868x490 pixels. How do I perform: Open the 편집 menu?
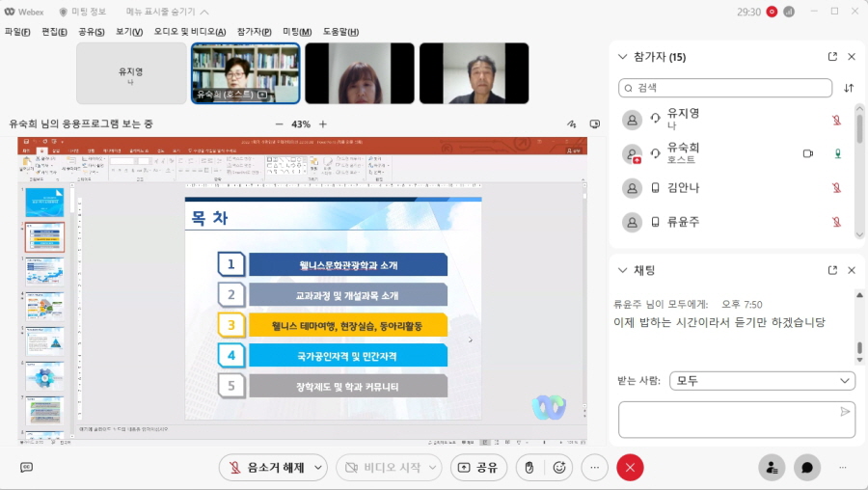pyautogui.click(x=54, y=32)
